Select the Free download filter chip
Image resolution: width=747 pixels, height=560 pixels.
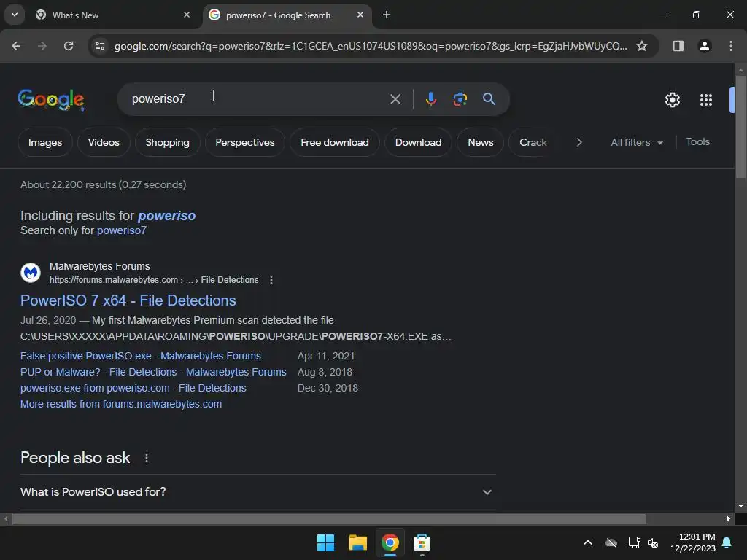334,142
